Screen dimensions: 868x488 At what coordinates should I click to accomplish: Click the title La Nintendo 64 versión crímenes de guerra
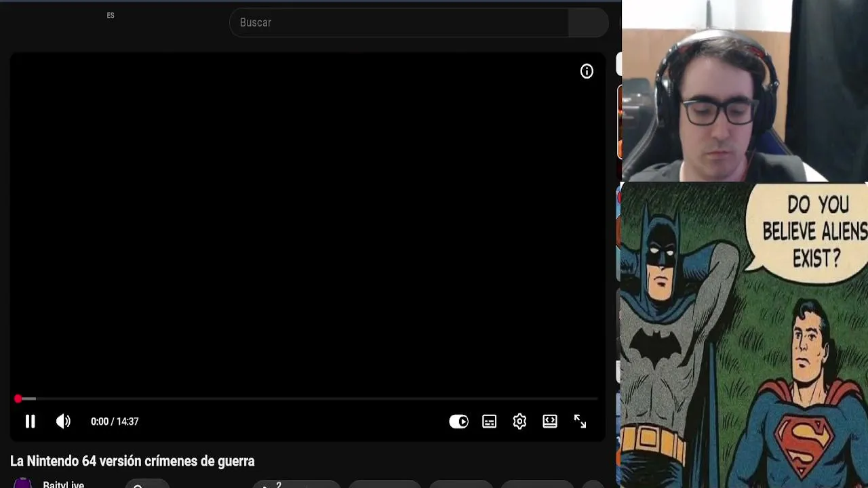[x=132, y=461]
